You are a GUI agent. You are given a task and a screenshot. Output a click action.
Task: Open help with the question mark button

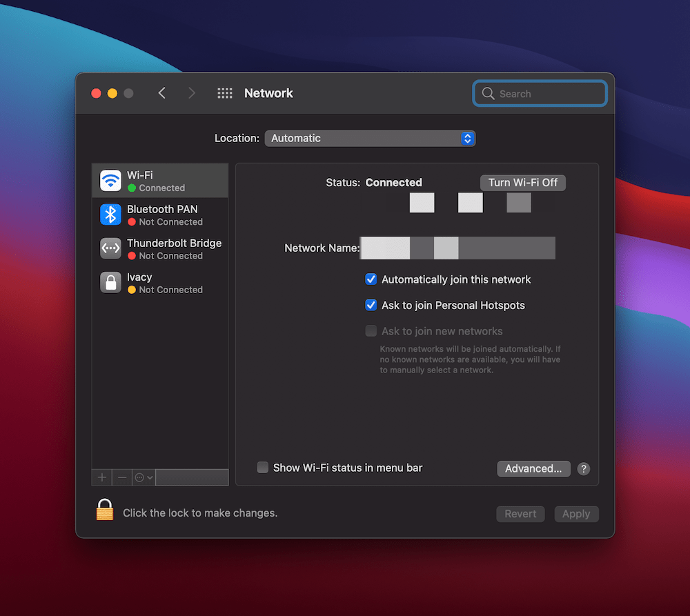point(584,469)
